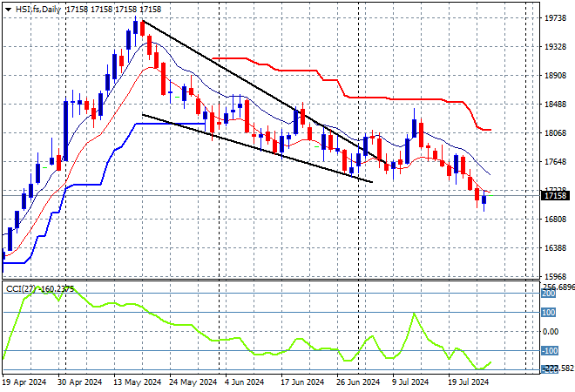This screenshot has height=392, width=575.
Task: Select the 9 Jul 2024 date label
Action: (410, 382)
